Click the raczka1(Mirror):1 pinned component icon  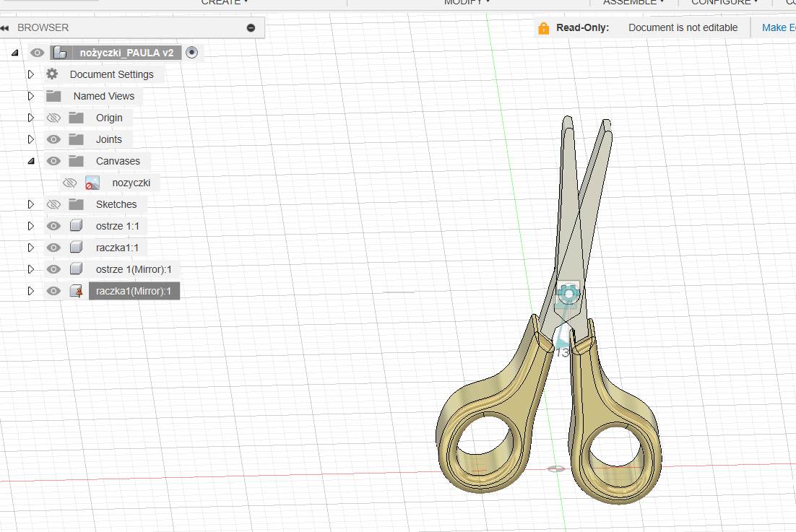(76, 291)
